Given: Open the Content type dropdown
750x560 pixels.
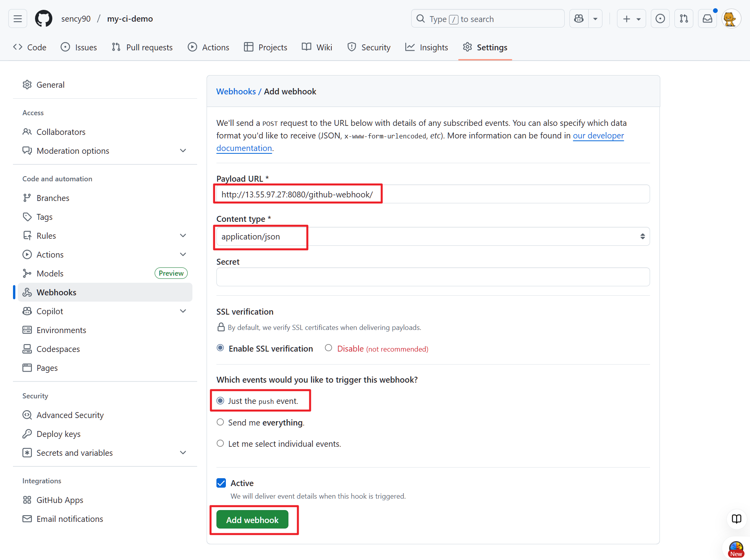Looking at the screenshot, I should click(433, 236).
